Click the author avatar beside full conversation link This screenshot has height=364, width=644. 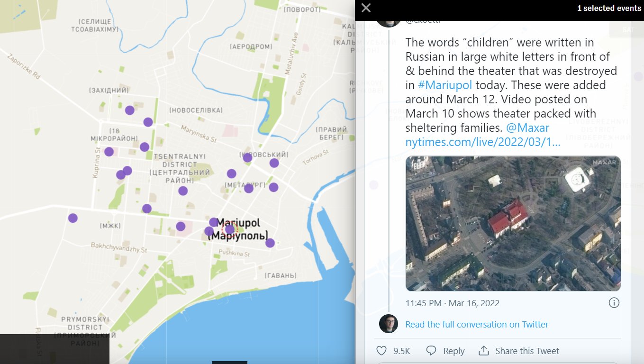389,324
